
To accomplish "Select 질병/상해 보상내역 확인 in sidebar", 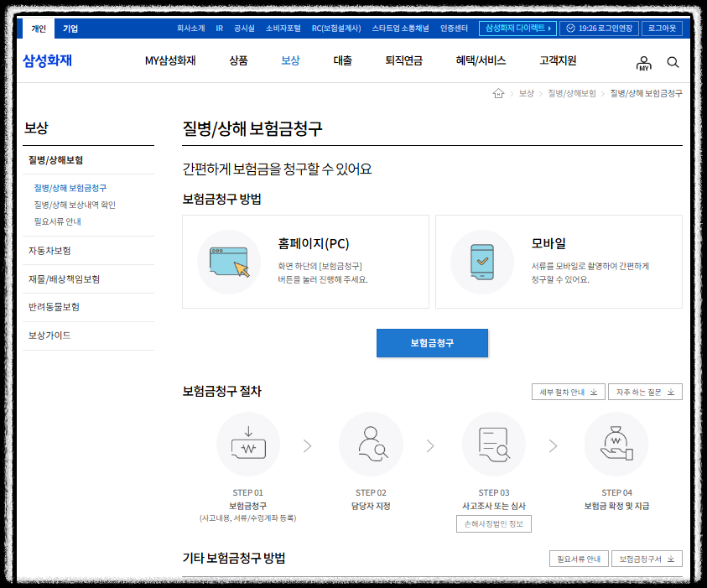I will pyautogui.click(x=75, y=205).
